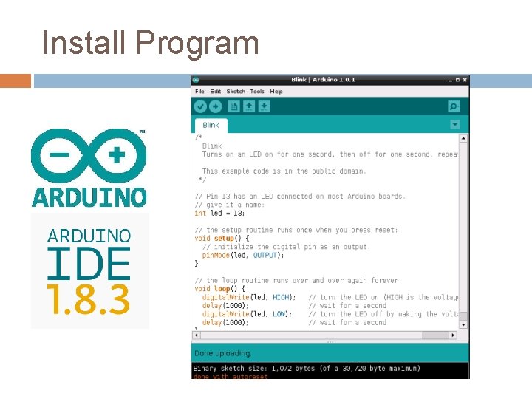Click the horizontal scrollbar thumb
The image size is (532, 399).
coord(435,335)
